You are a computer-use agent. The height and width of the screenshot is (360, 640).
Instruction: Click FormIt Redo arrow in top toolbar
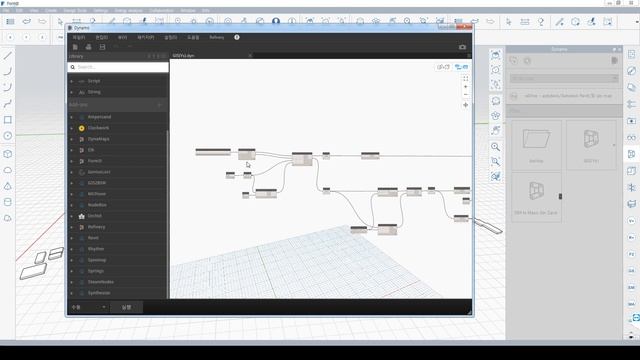tap(42, 21)
